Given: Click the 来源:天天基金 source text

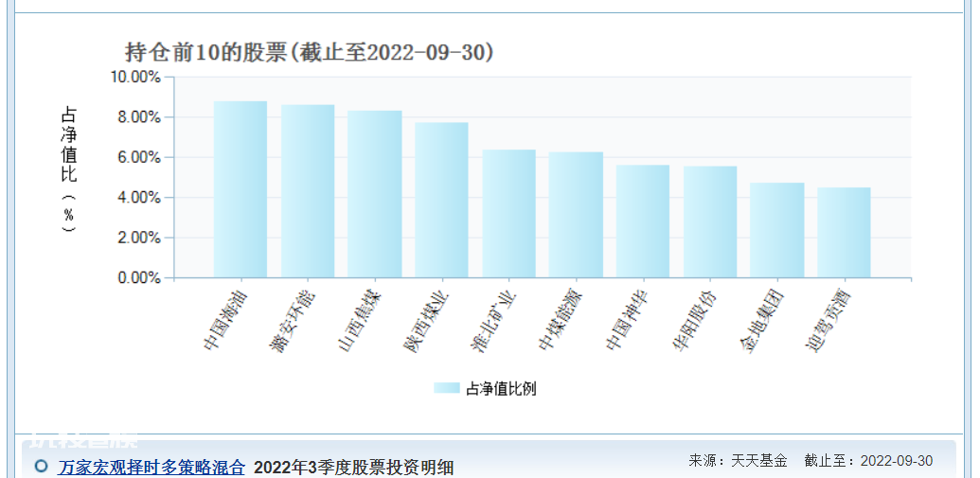Looking at the screenshot, I should [738, 461].
